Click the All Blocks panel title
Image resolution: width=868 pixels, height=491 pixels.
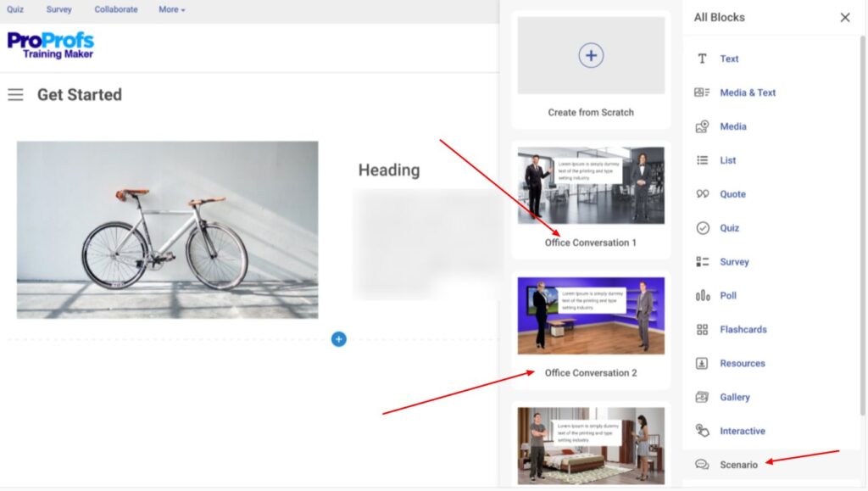[719, 17]
